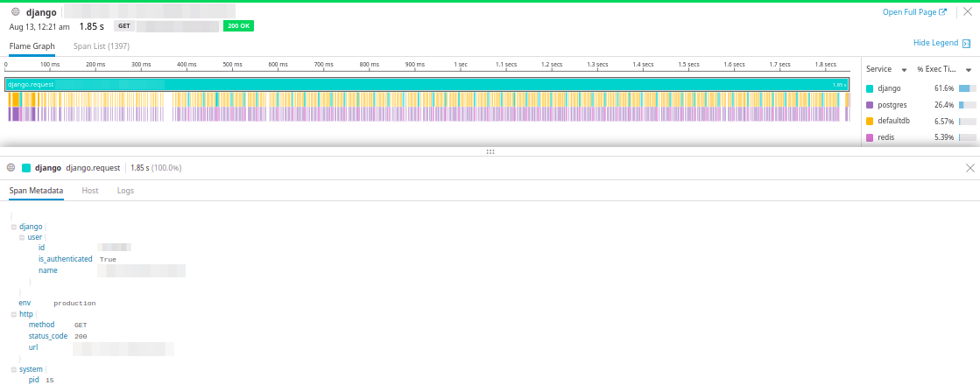Switch to the Host tab
Screen dimensions: 980x385
(x=90, y=191)
